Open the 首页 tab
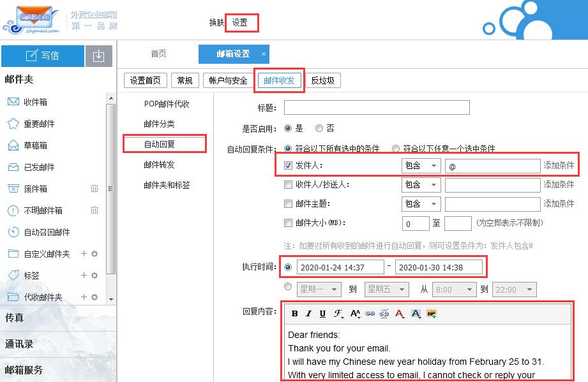The width and height of the screenshot is (588, 382). click(158, 54)
